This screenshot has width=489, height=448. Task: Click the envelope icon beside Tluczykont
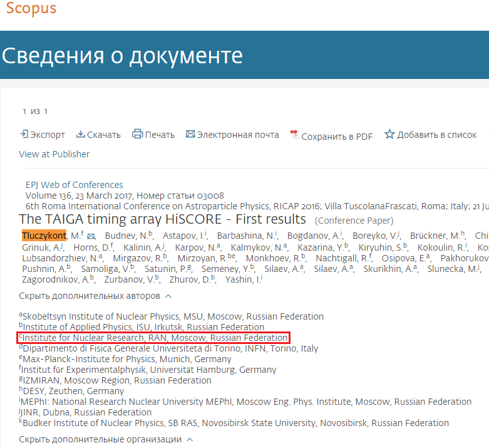pyautogui.click(x=91, y=236)
